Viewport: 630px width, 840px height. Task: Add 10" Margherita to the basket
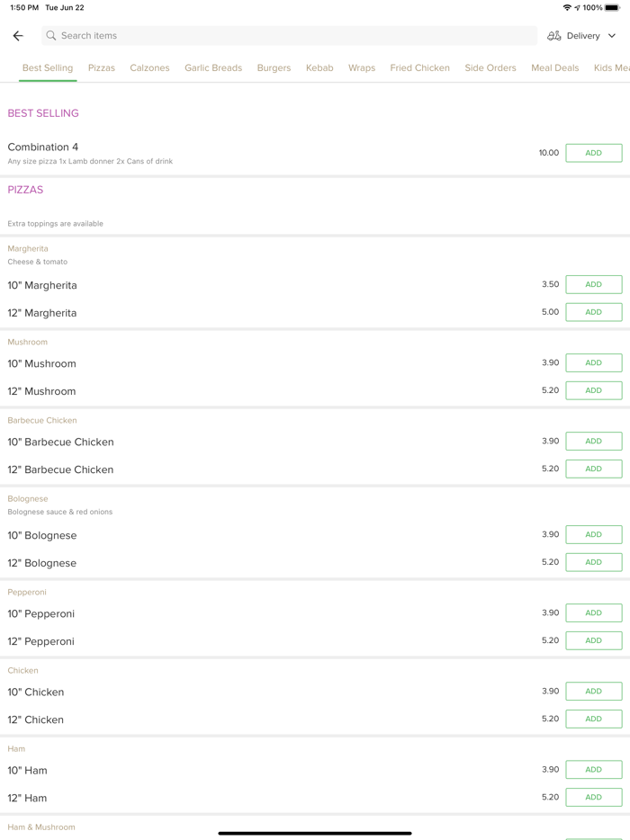593,284
